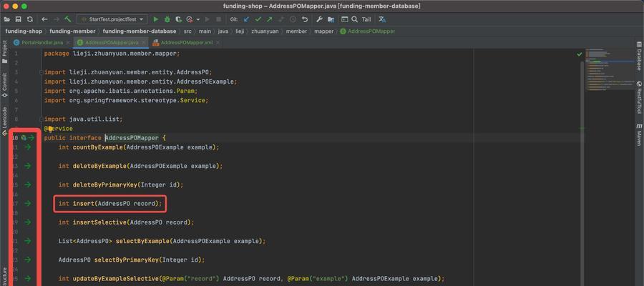Toggle the Commit tool window
This screenshot has height=286, width=644.
coord(4,85)
